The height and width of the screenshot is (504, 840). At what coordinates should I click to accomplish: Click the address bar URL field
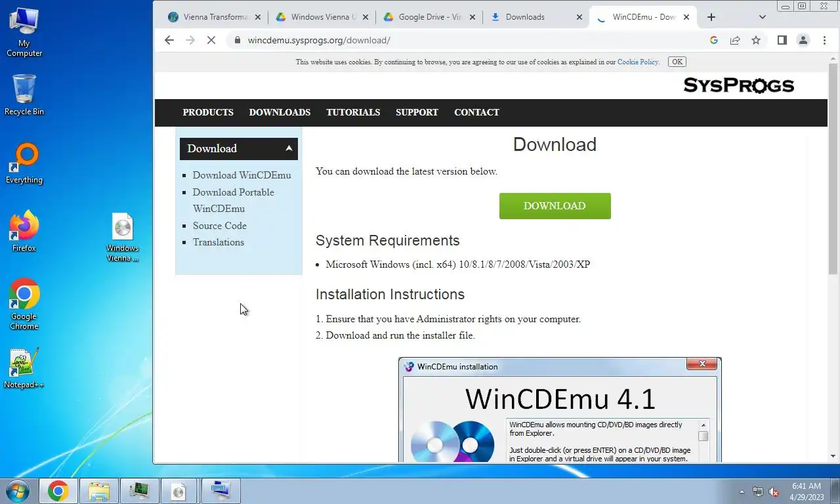click(472, 40)
